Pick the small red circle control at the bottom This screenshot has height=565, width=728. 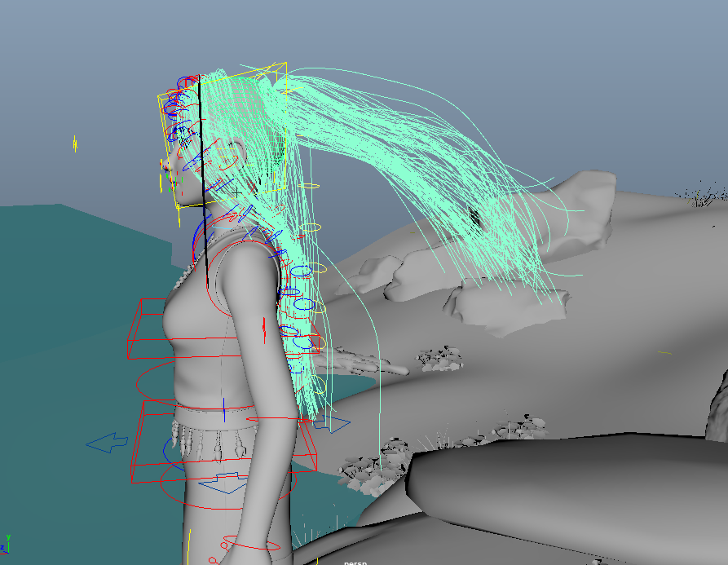[213, 560]
